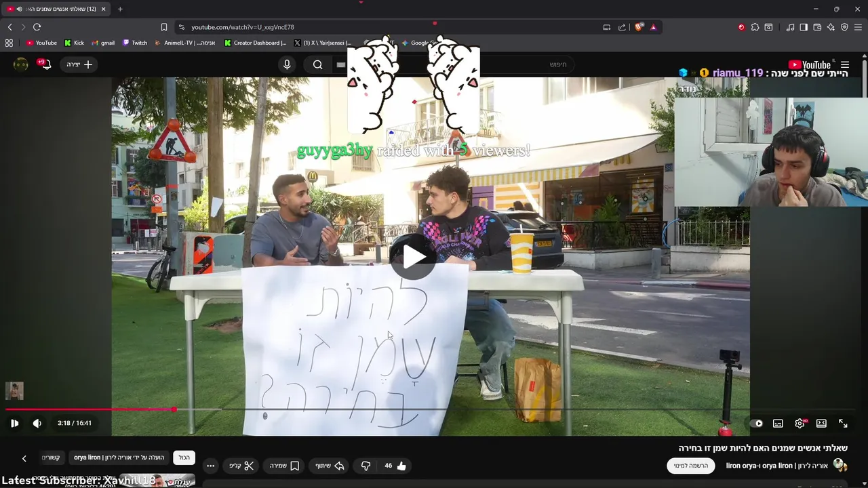Reload the page with the refresh icon
Screen dimensions: 868x488
point(37,27)
